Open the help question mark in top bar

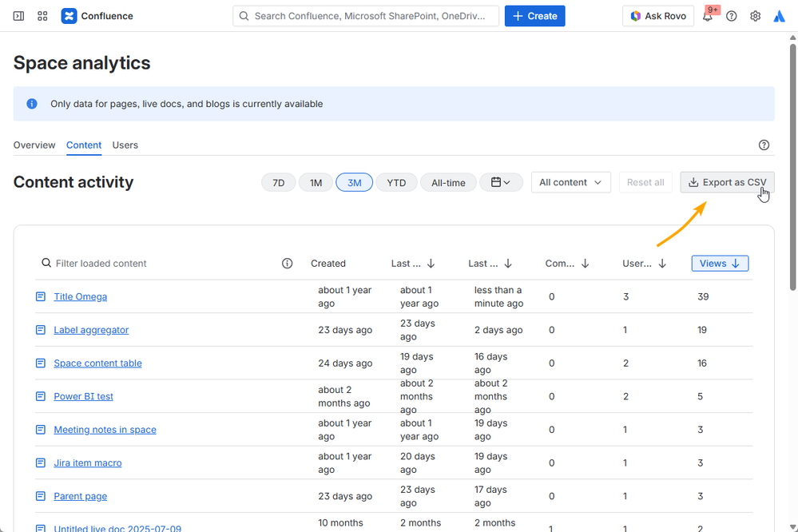[732, 16]
